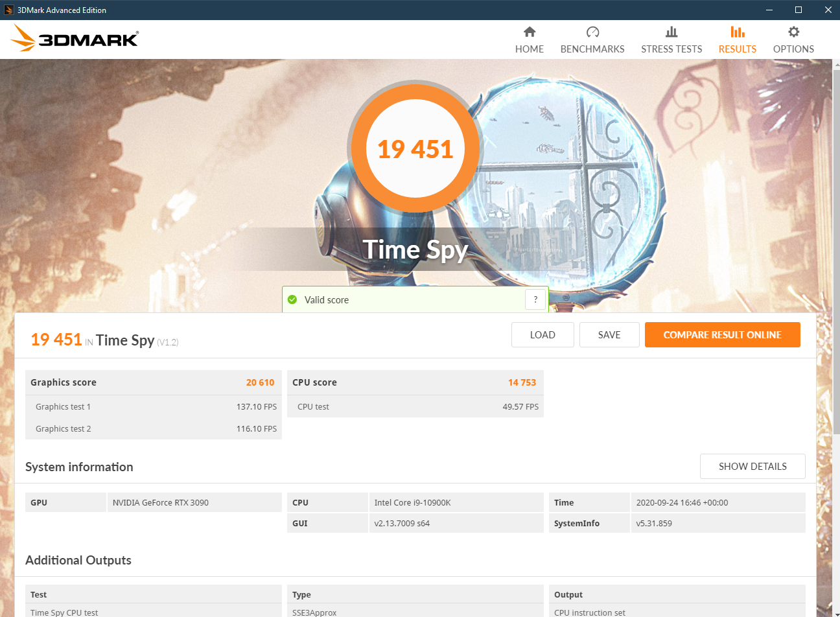840x617 pixels.
Task: Click the 3DMark logo
Action: pos(74,38)
